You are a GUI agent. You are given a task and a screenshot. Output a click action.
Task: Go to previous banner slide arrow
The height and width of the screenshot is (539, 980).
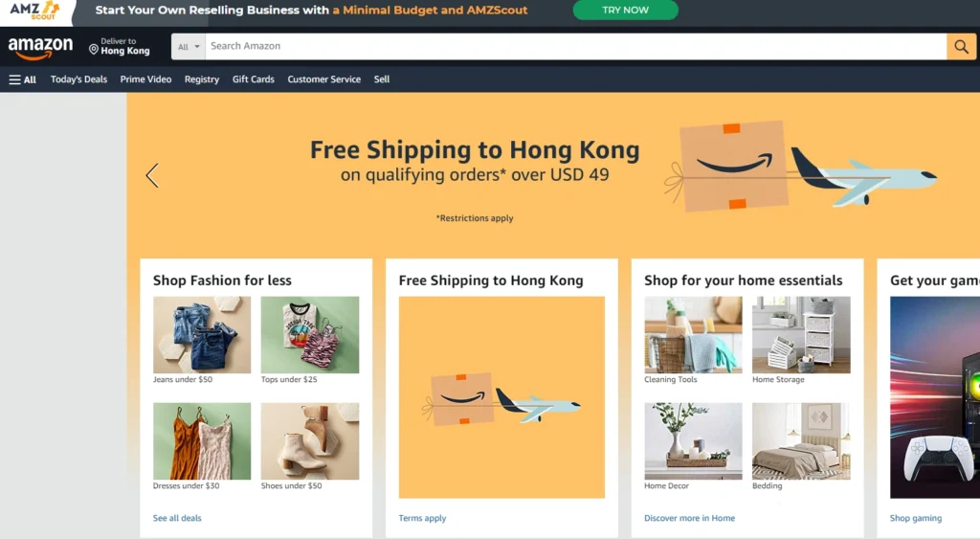click(x=152, y=176)
